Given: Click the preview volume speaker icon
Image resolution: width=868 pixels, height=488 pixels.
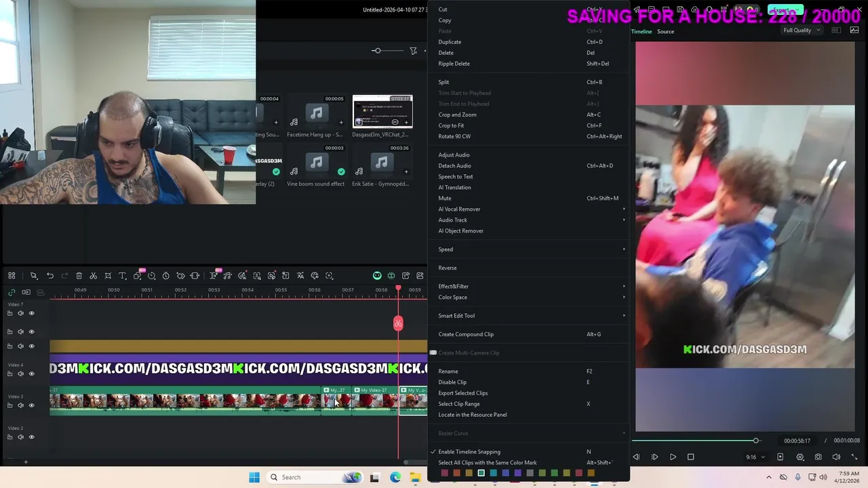Looking at the screenshot, I should [x=836, y=457].
